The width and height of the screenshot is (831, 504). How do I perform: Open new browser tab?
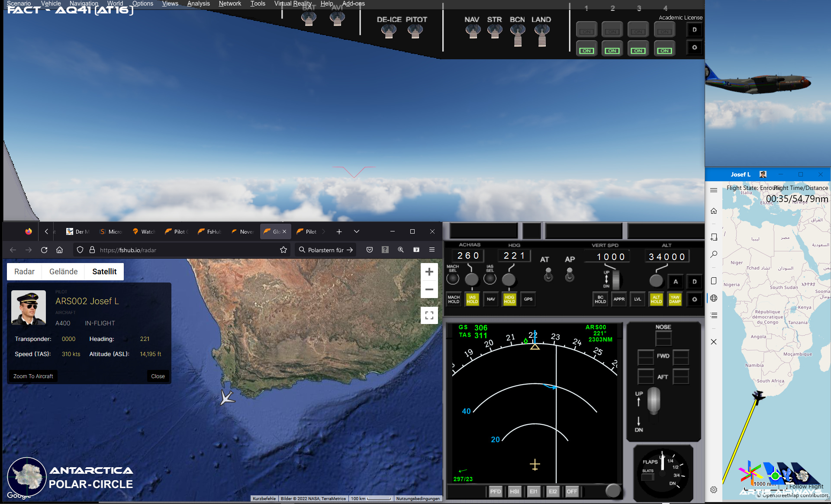click(x=339, y=232)
